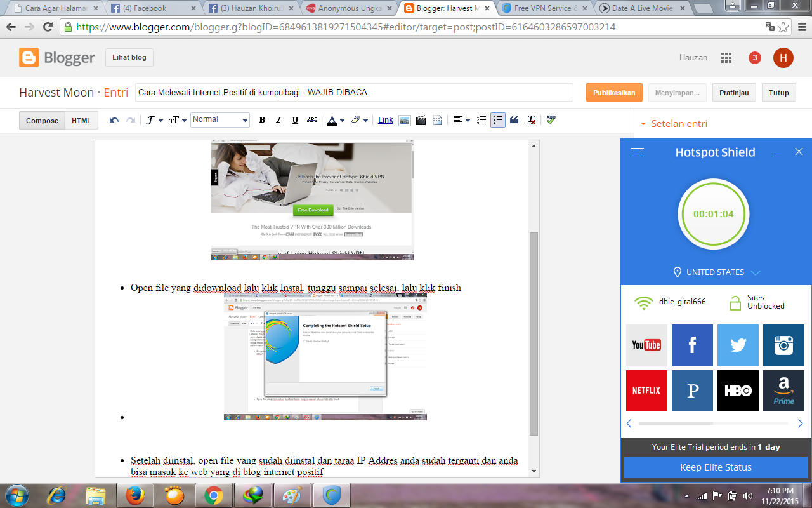The height and width of the screenshot is (508, 812).
Task: Open Facebook tile in Hotspot Shield
Action: 692,345
